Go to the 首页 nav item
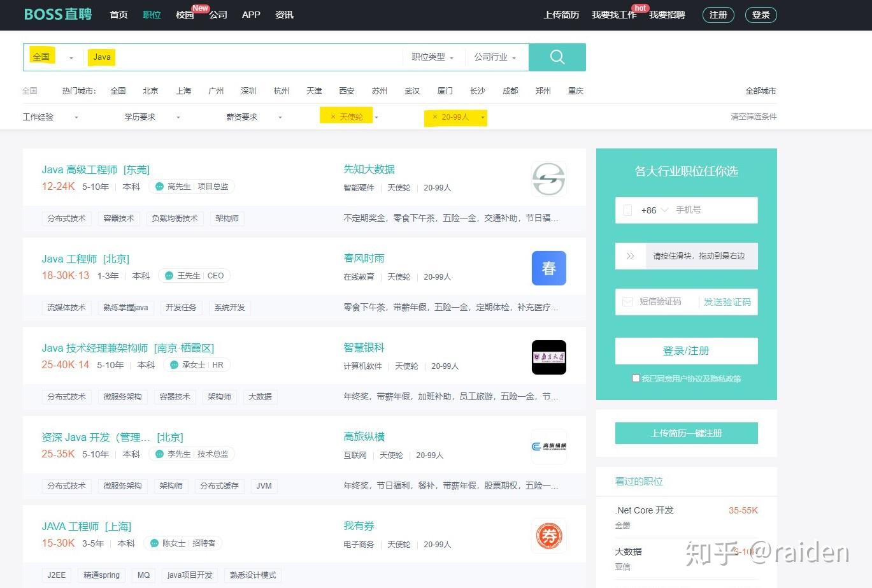872x588 pixels. (x=118, y=15)
